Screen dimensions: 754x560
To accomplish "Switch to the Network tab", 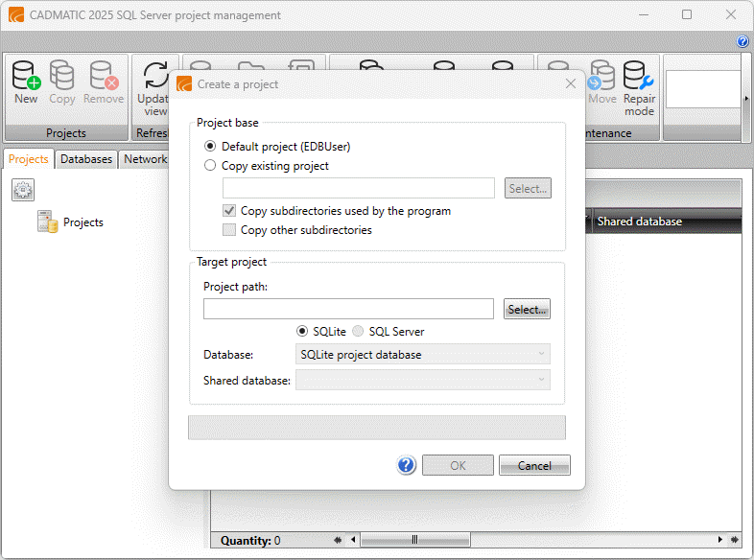I will click(145, 159).
